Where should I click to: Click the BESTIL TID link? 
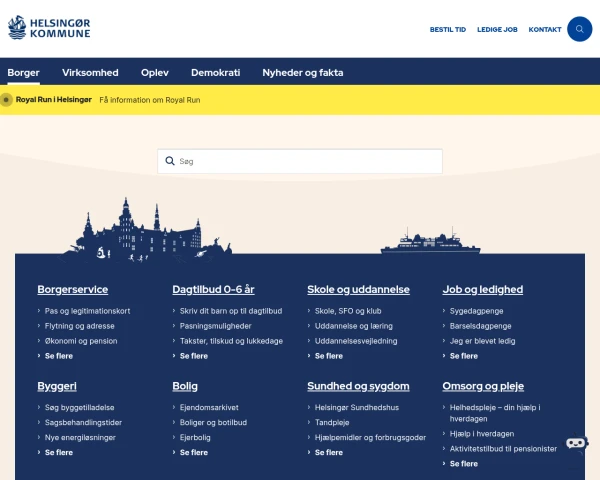pyautogui.click(x=448, y=29)
